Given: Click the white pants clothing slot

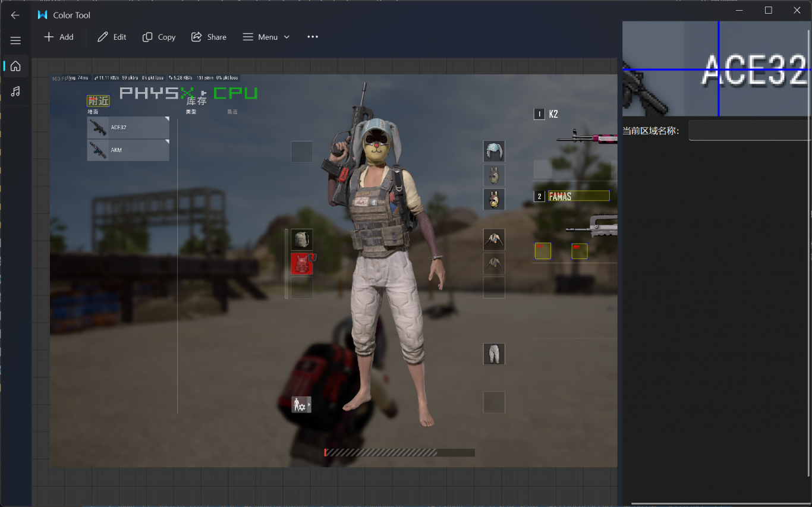Looking at the screenshot, I should click(494, 354).
